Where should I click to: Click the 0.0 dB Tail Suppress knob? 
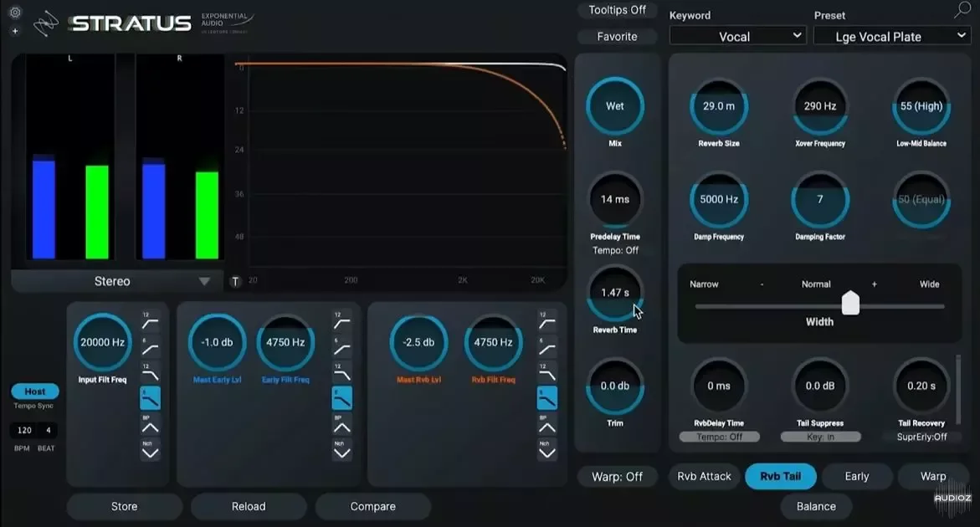820,386
